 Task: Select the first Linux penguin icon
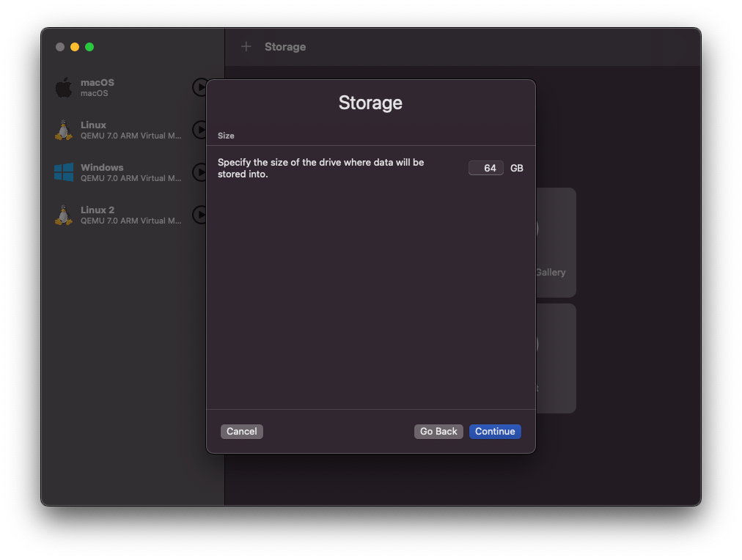pos(63,130)
